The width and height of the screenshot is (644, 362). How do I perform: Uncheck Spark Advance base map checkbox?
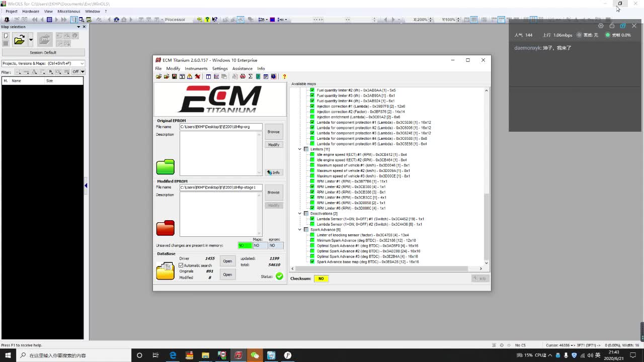[312, 262]
